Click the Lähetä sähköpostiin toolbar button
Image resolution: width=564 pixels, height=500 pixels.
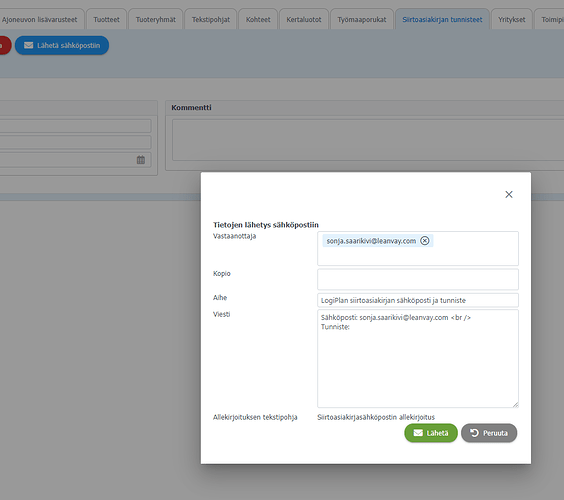[x=62, y=45]
